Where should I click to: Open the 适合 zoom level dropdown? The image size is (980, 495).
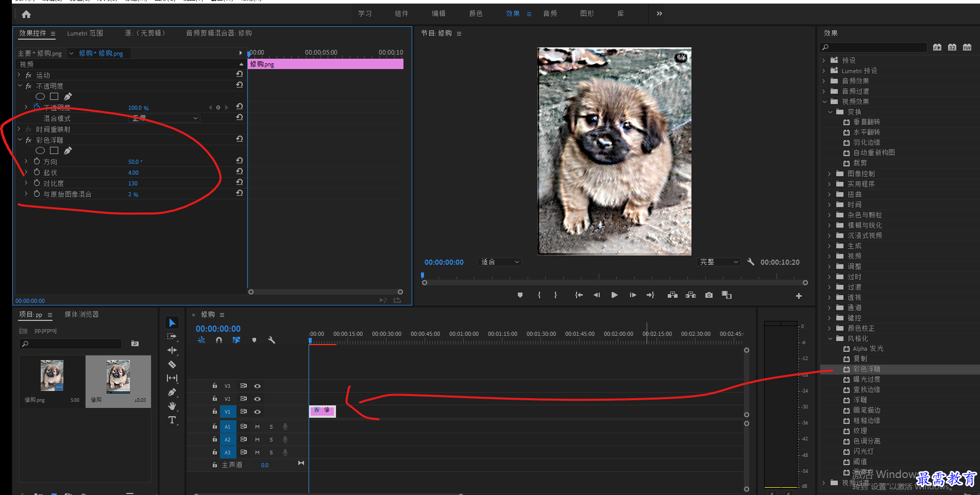tap(499, 262)
